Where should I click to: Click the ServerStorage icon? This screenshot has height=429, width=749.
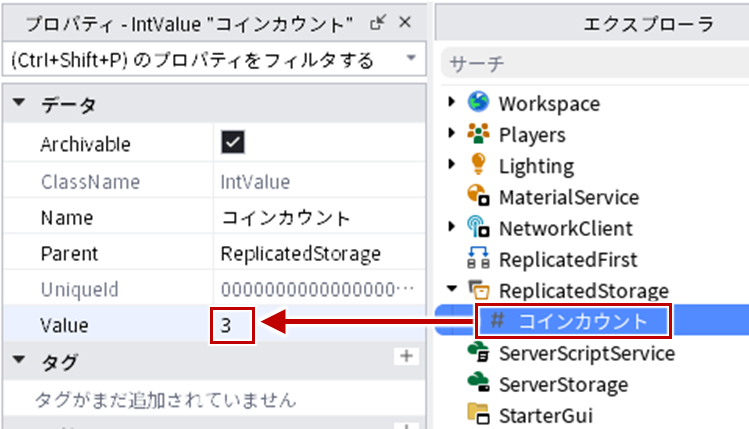point(478,383)
